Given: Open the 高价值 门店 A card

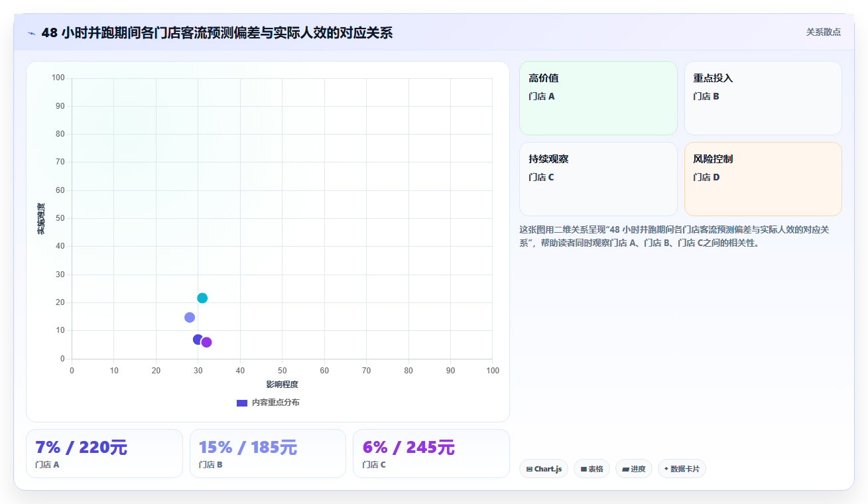Looking at the screenshot, I should click(x=598, y=98).
